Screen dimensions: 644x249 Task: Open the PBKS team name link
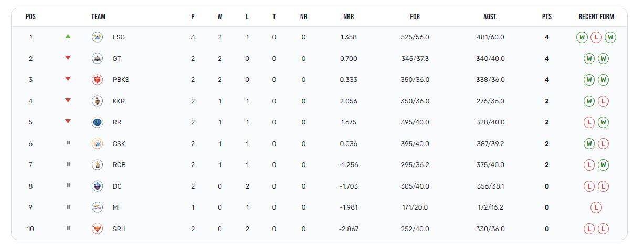[121, 80]
